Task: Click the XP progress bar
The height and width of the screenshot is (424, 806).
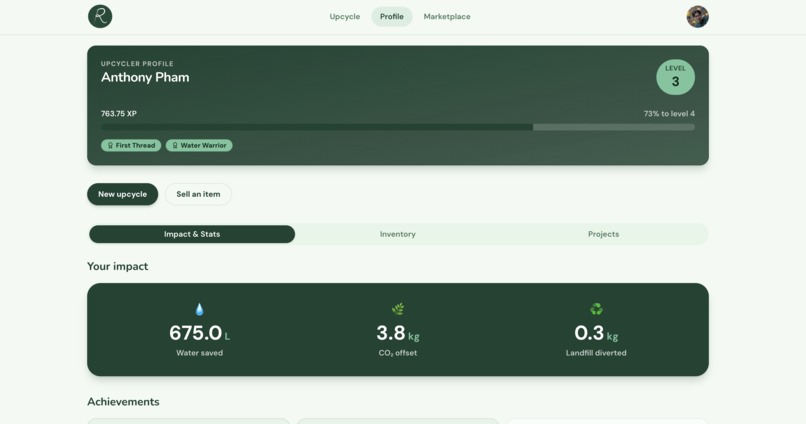Action: coord(398,127)
